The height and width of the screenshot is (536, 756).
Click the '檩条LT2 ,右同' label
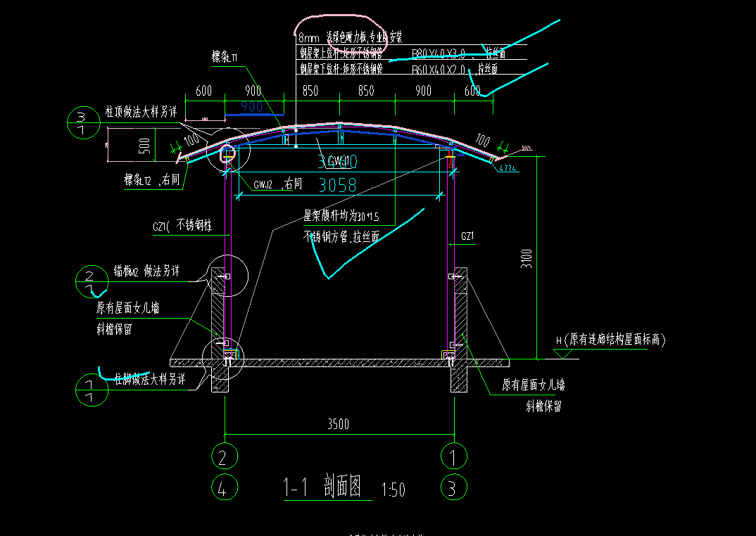point(152,180)
